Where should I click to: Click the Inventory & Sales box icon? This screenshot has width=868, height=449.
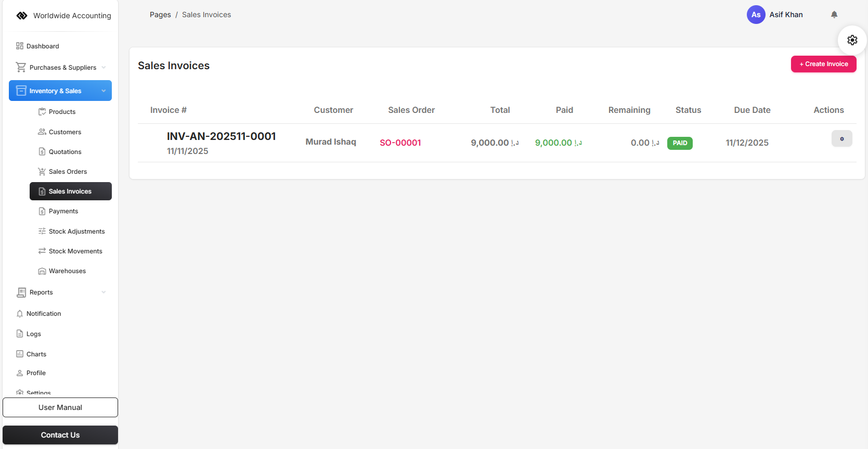coord(21,91)
